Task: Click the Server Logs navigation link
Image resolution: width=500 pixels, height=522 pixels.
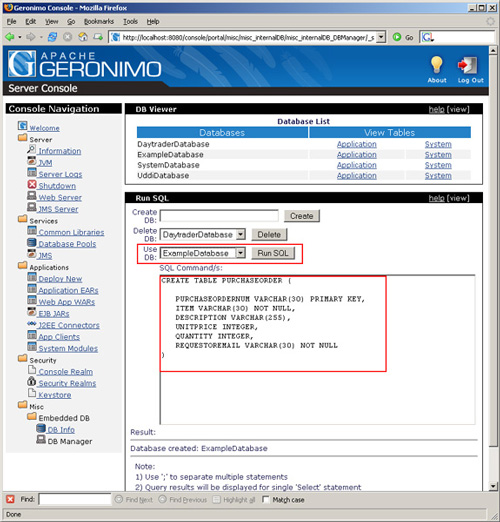Action: (60, 174)
